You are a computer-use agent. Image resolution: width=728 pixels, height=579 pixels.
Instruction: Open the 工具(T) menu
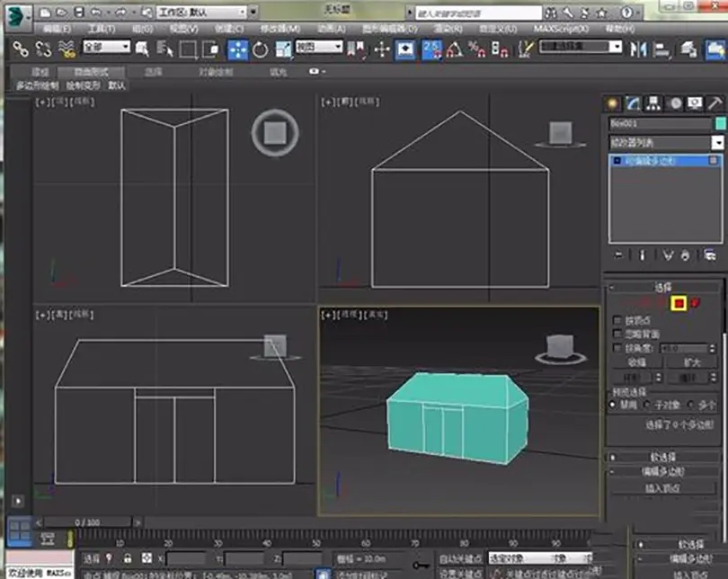coord(102,29)
